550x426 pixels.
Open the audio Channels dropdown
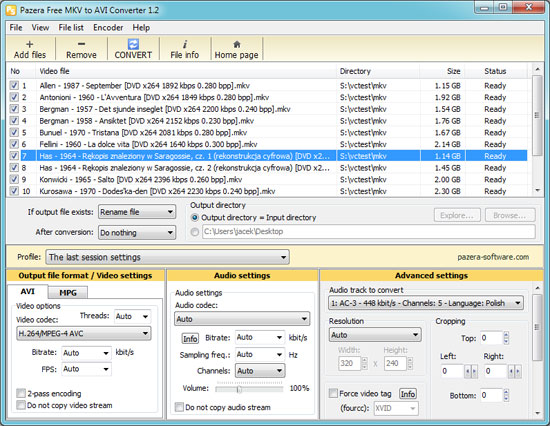[x=260, y=371]
